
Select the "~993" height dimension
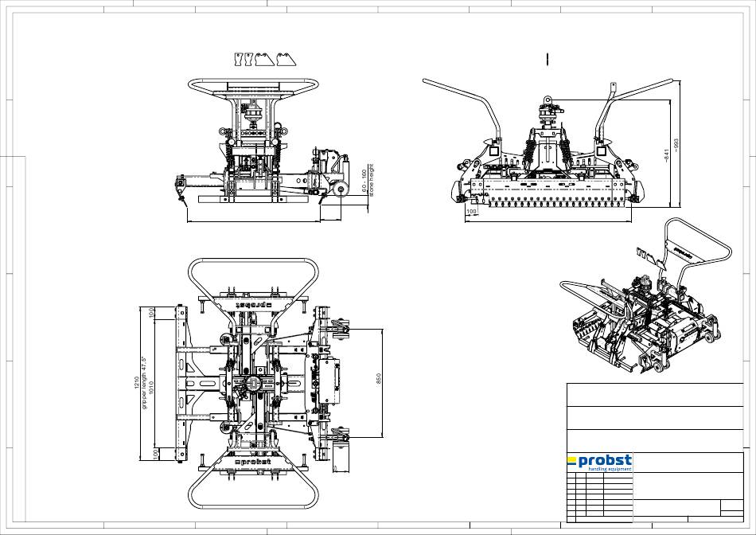point(676,146)
